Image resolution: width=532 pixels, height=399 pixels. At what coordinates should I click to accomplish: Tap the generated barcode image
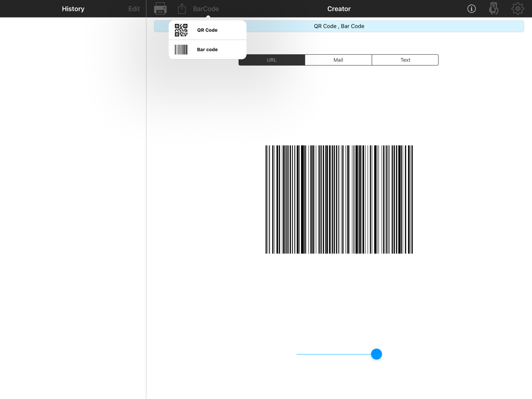(339, 199)
